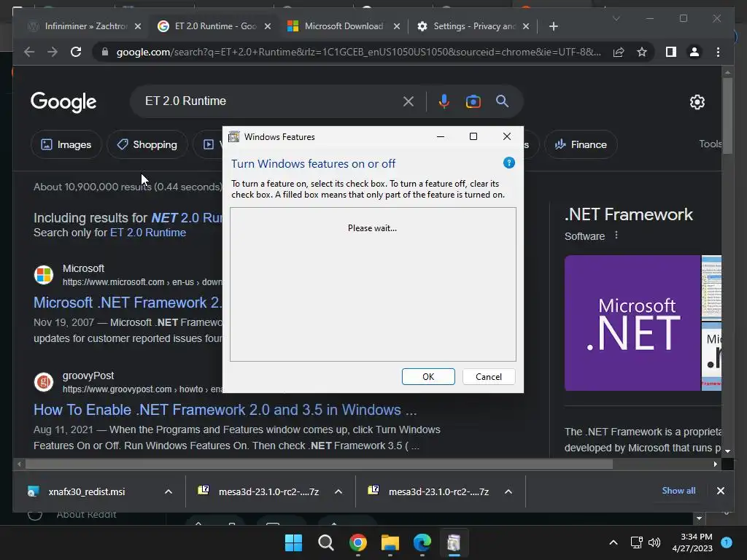The width and height of the screenshot is (747, 560).
Task: Open the groovyPost site favicon
Action: coord(43,382)
